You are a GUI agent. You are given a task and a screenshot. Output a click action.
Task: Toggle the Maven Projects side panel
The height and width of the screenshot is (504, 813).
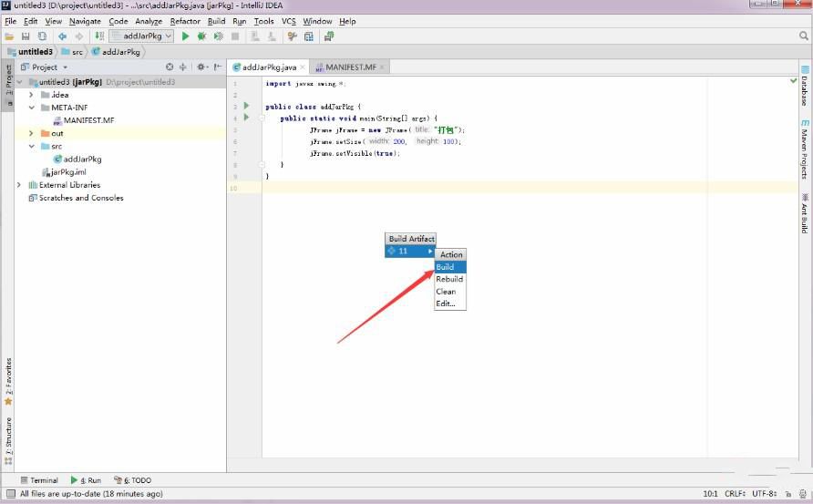coord(805,149)
